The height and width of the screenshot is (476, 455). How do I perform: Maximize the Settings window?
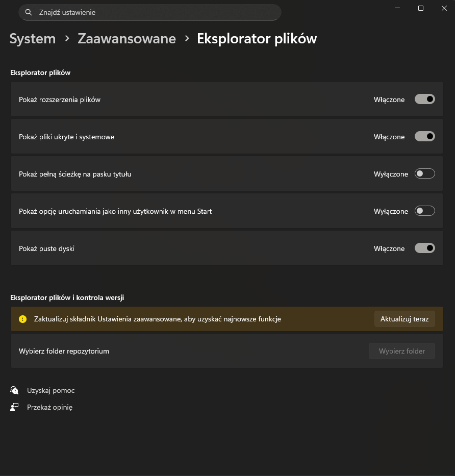(x=421, y=8)
